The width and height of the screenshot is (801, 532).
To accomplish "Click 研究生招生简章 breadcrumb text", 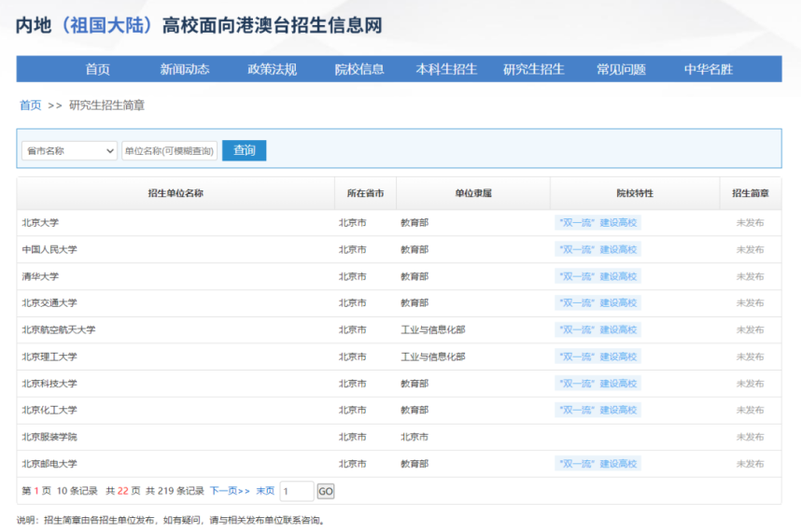I will pyautogui.click(x=106, y=105).
